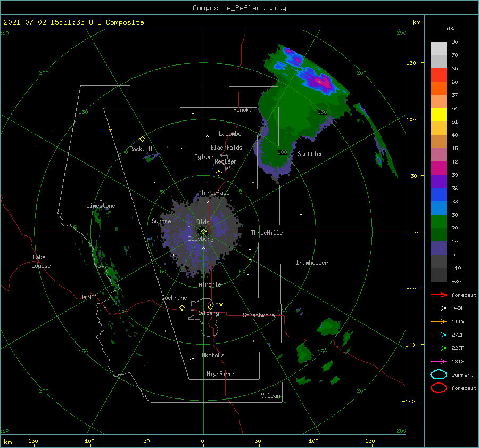Click the yellow diamond marker below RedDeer
Image resolution: width=479 pixels, height=448 pixels.
(x=219, y=173)
